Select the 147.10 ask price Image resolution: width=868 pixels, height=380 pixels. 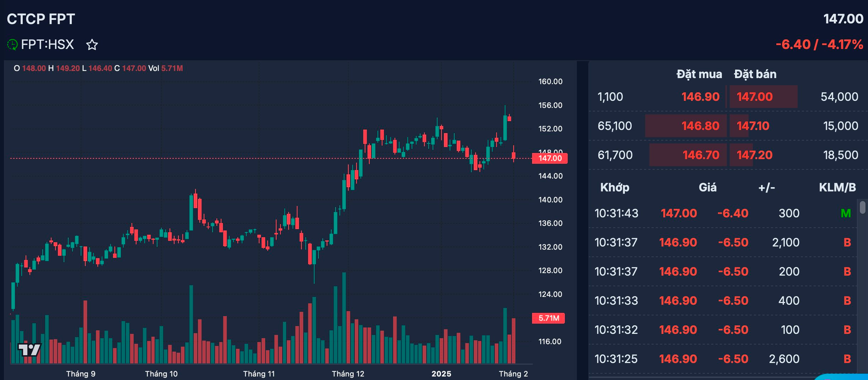[753, 126]
